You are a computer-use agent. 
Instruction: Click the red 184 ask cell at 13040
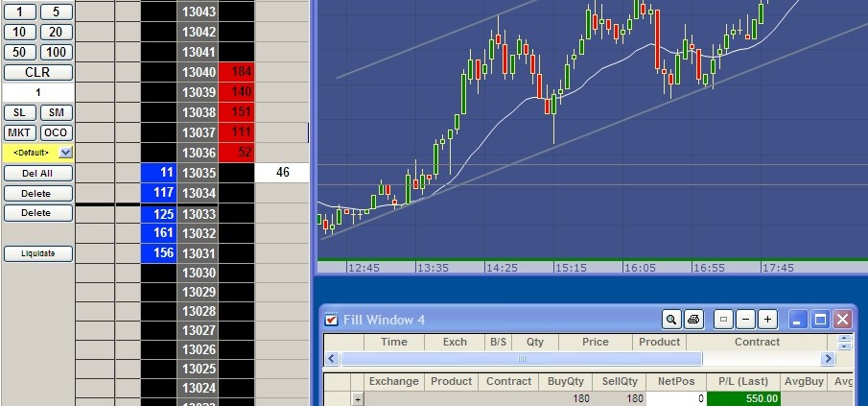[236, 72]
